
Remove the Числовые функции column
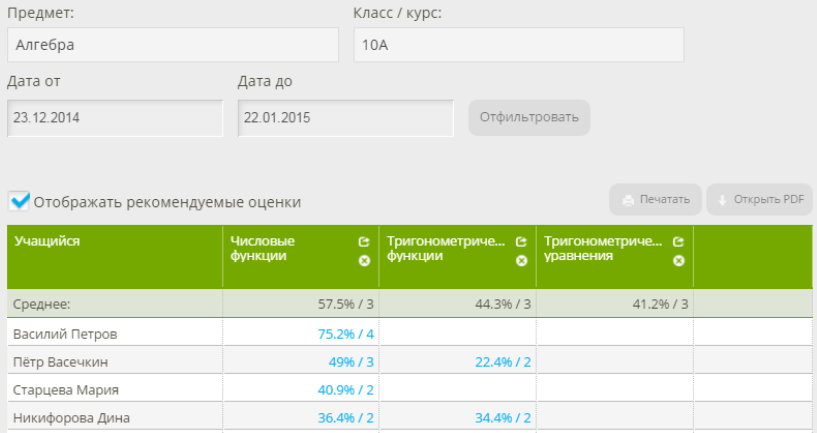364,260
